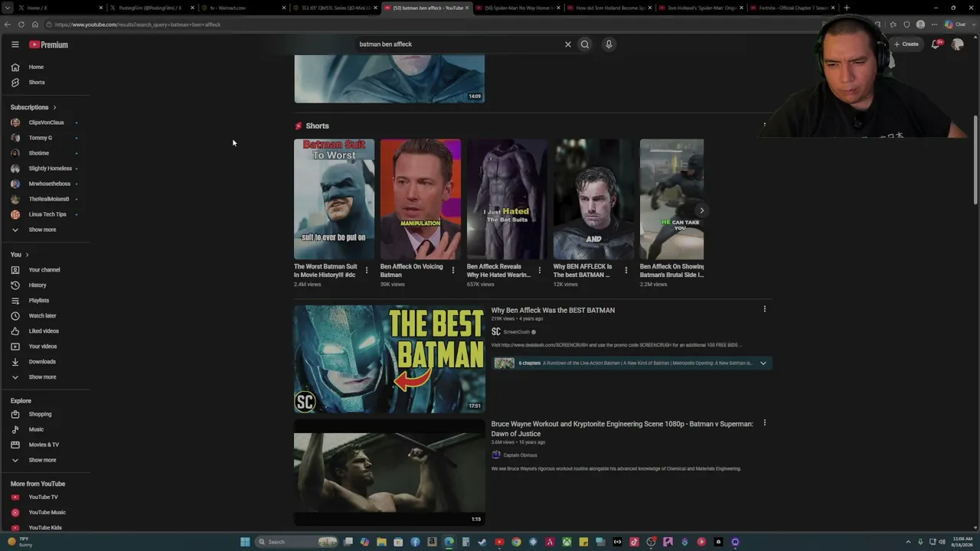The width and height of the screenshot is (980, 551).
Task: Open the notifications bell
Action: point(936,44)
